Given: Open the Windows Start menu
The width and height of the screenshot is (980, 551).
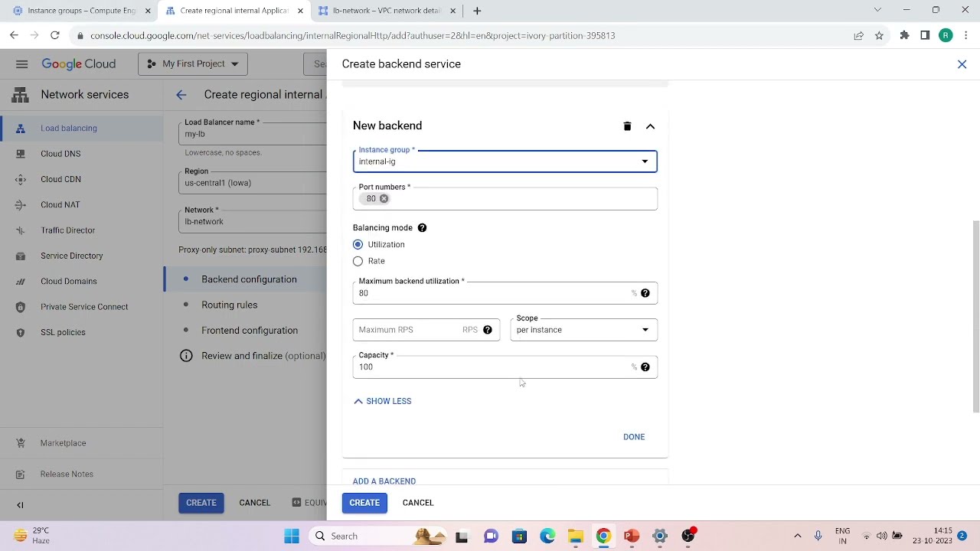Looking at the screenshot, I should tap(292, 536).
